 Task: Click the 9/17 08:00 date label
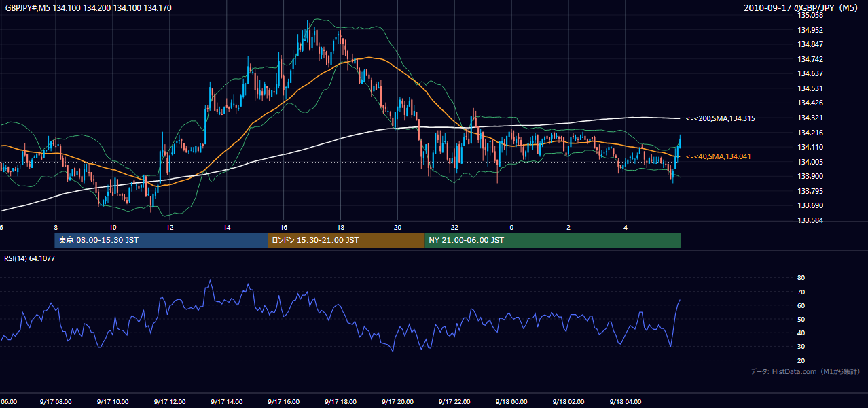tap(56, 401)
